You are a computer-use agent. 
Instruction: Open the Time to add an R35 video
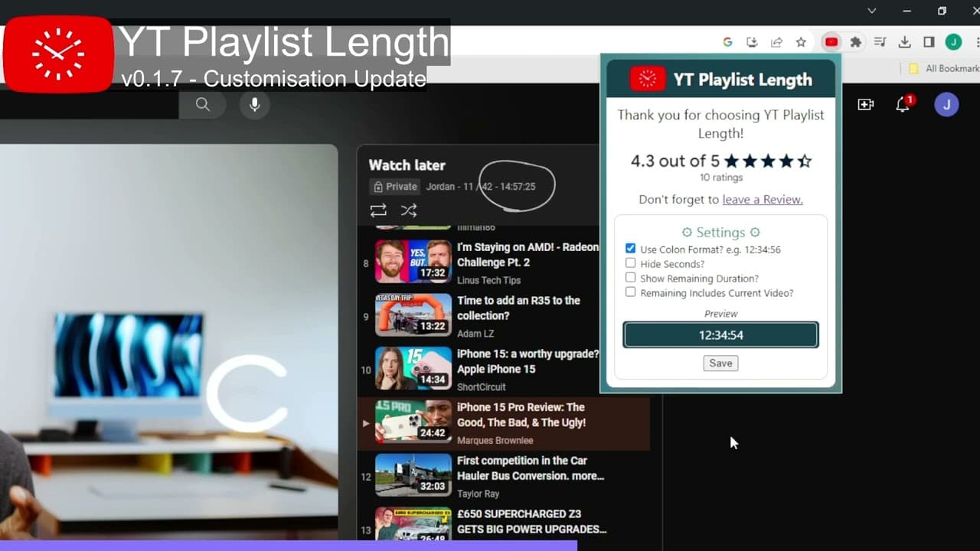[x=518, y=308]
